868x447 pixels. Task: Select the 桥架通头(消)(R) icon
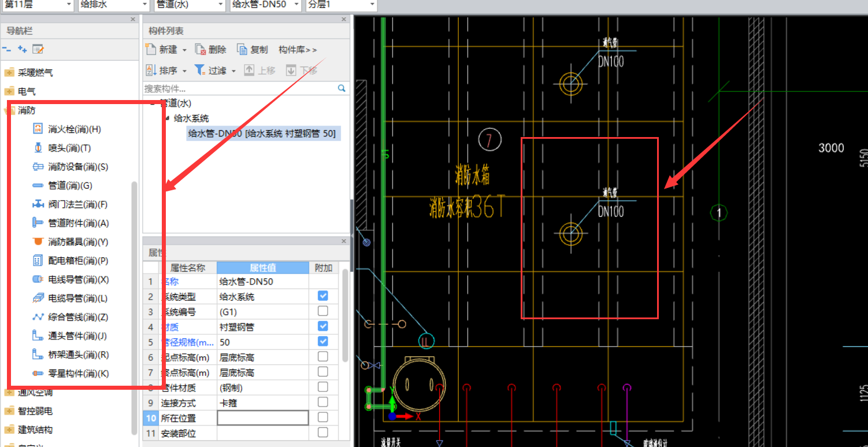tap(38, 354)
